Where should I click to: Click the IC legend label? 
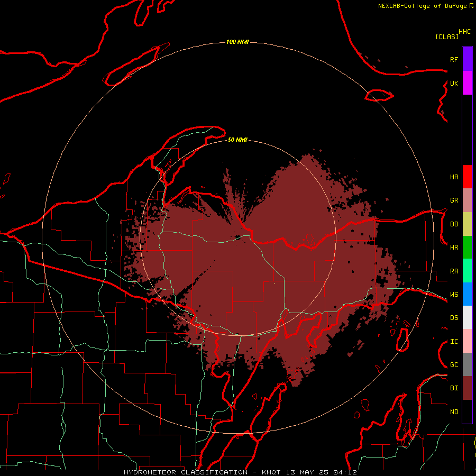coord(454,342)
